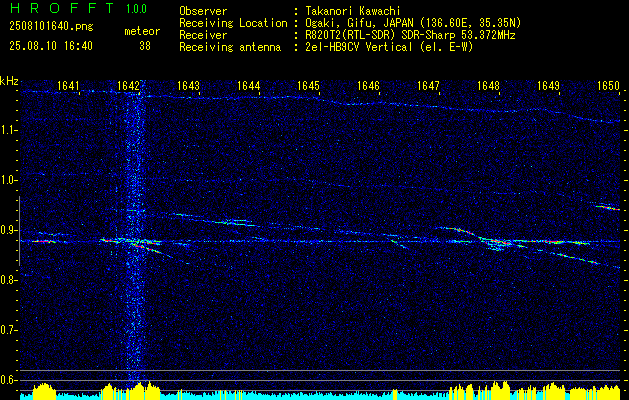Click the 1650 time marker
Viewport: 629px width, 400px height.
coord(609,86)
